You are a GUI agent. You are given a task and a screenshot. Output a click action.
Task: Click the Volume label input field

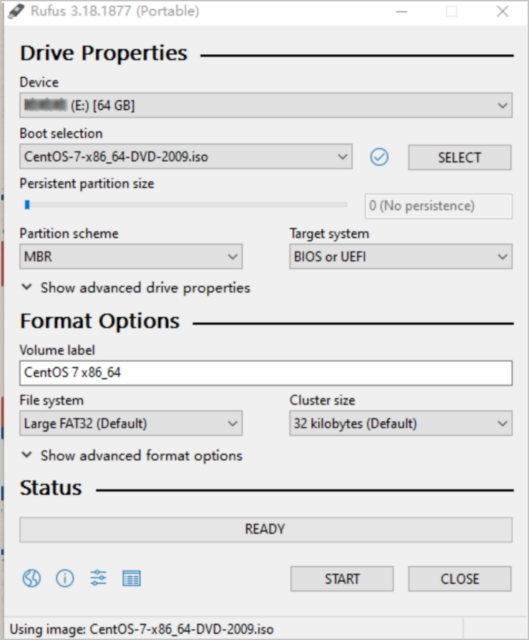(266, 373)
